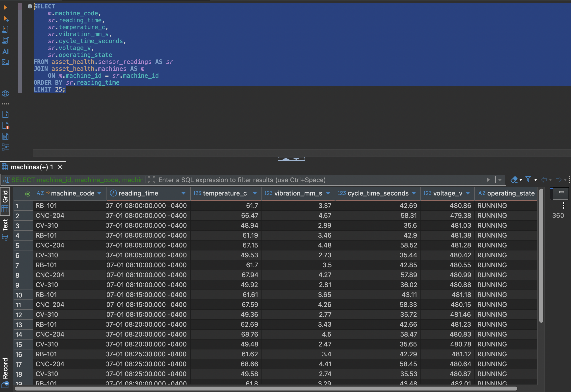Click the outline structure icon in sidebar
This screenshot has height=392, width=571.
5,147
